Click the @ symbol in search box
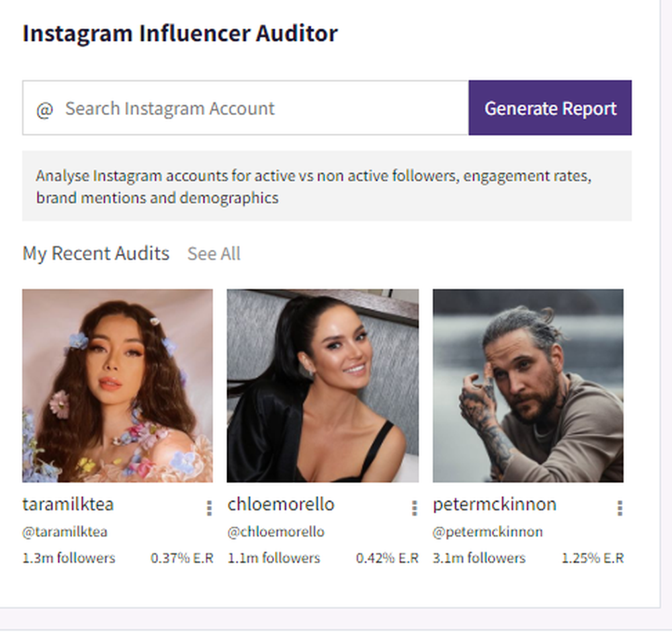Viewport: 672px width, 636px height. [x=44, y=110]
